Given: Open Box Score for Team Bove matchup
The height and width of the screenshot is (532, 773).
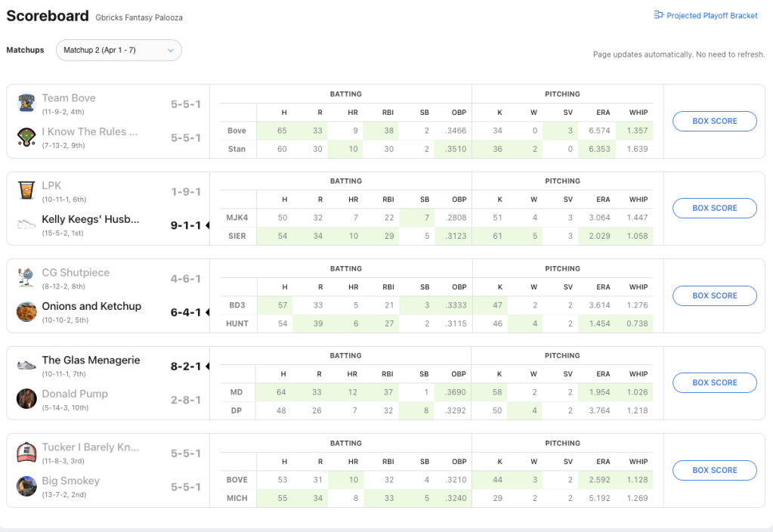Looking at the screenshot, I should (714, 121).
